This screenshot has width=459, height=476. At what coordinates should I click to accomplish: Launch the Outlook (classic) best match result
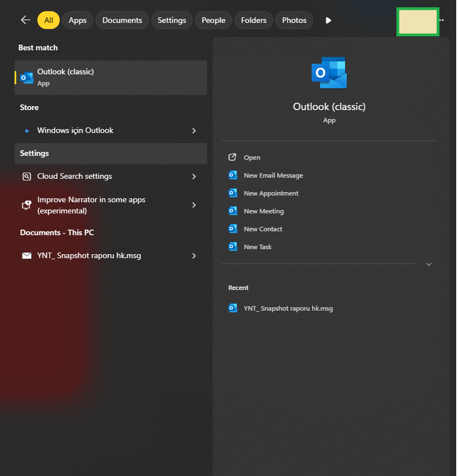click(x=111, y=78)
